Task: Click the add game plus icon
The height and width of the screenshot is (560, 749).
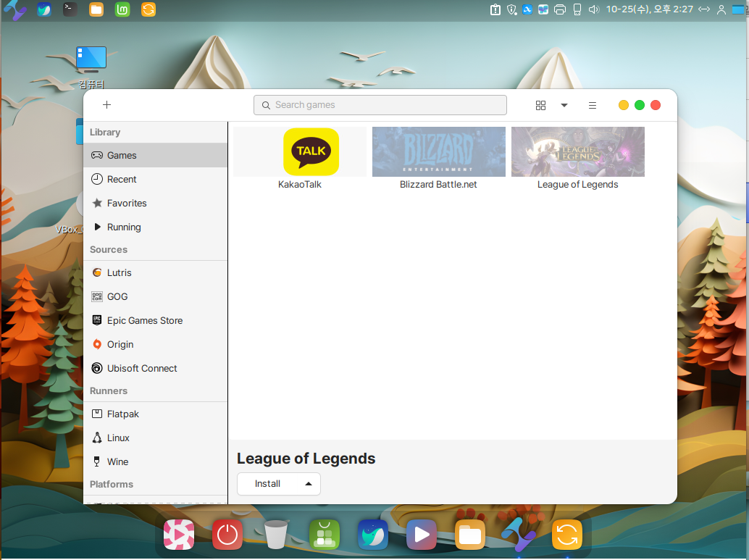Action: (106, 105)
